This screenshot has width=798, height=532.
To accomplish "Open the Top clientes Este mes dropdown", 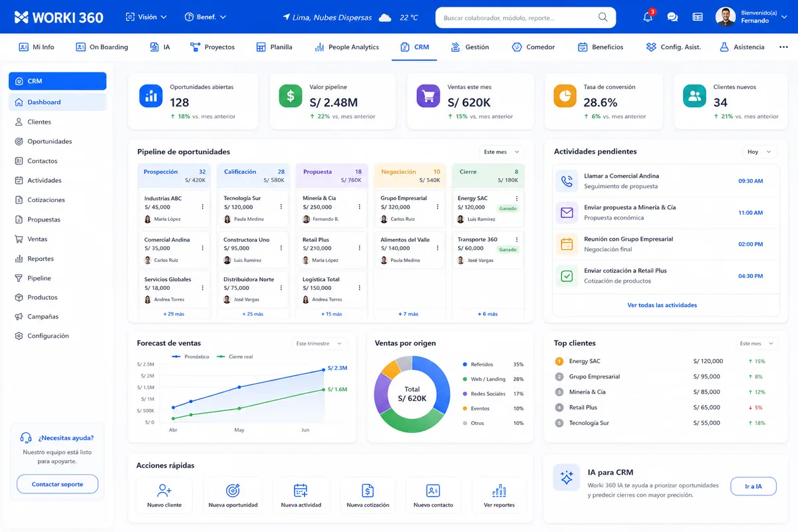I will click(x=757, y=344).
